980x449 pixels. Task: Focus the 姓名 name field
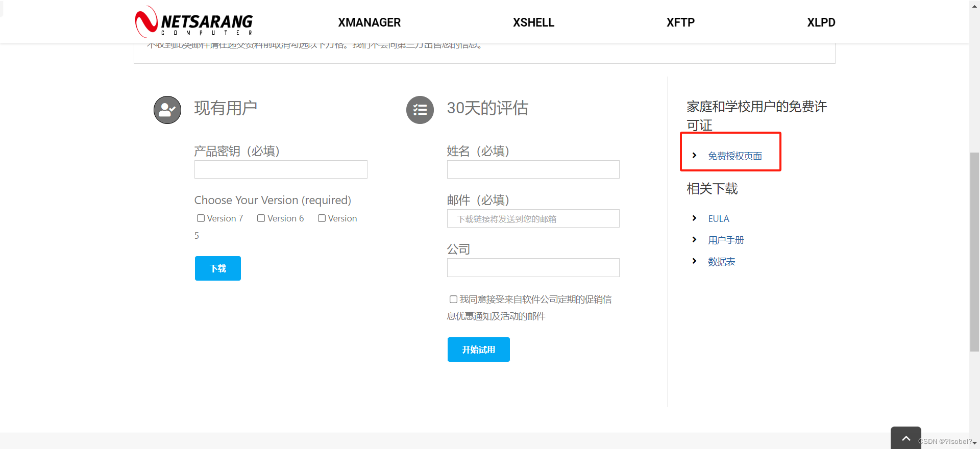(533, 169)
